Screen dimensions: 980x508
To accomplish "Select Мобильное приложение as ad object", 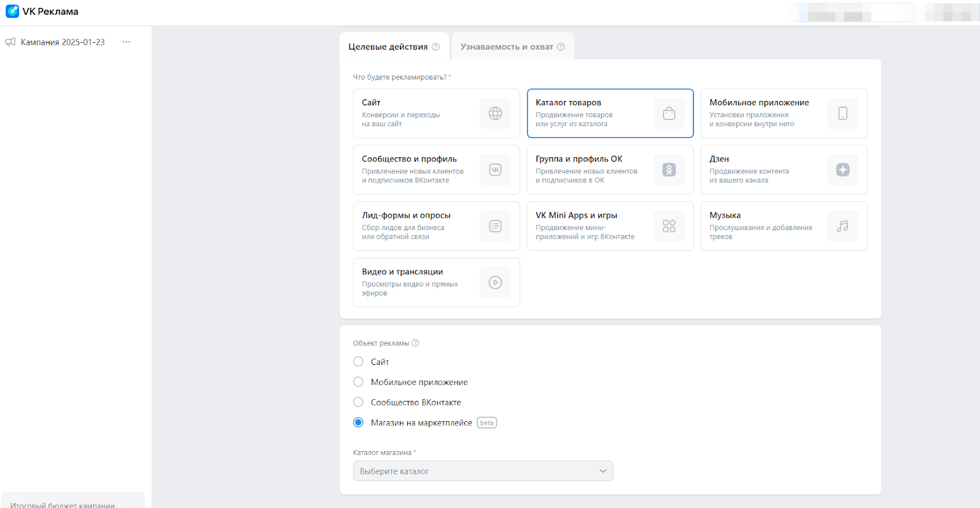I will coord(358,382).
